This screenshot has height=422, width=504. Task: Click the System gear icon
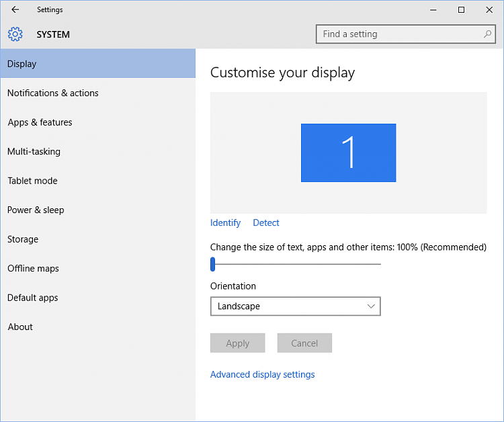click(15, 34)
